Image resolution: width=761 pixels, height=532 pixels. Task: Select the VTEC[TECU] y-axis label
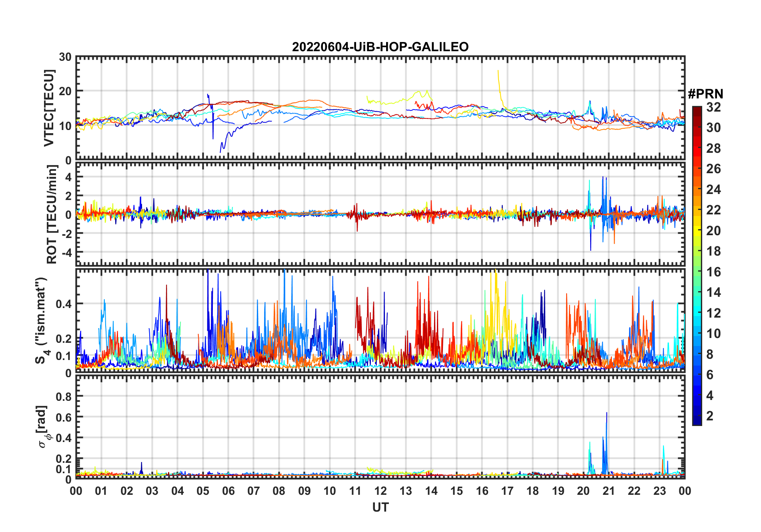[x=49, y=108]
